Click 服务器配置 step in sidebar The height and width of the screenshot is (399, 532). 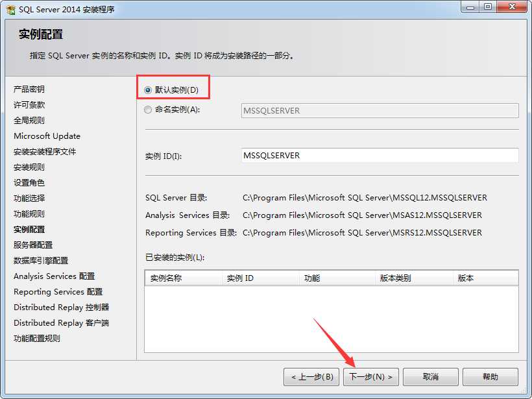coord(33,245)
